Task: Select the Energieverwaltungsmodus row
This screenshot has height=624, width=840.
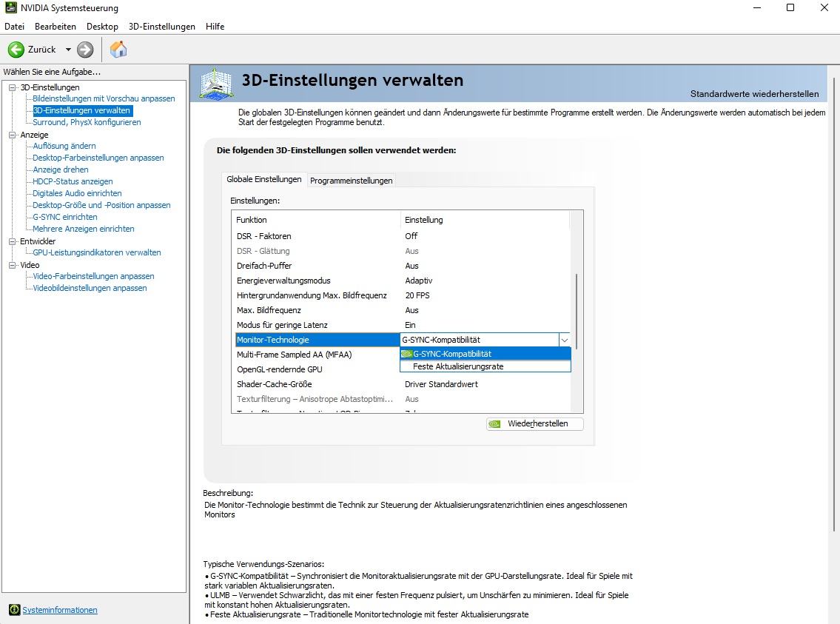Action: 403,281
